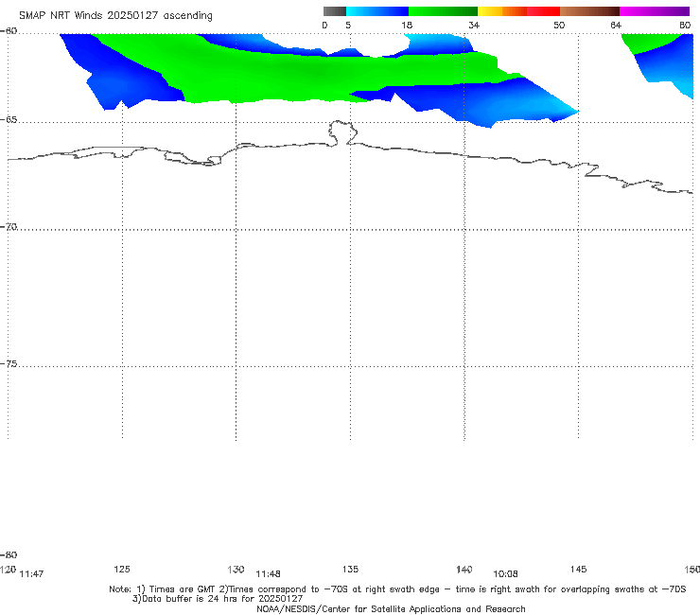Click the swath time '10:08'
Image resolution: width=700 pixels, height=615 pixels.
(505, 574)
